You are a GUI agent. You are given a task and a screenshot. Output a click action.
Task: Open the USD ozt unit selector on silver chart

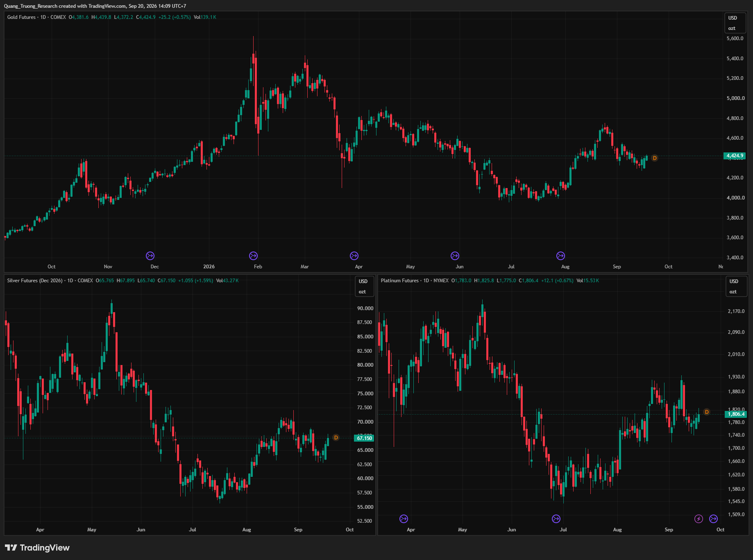[364, 286]
